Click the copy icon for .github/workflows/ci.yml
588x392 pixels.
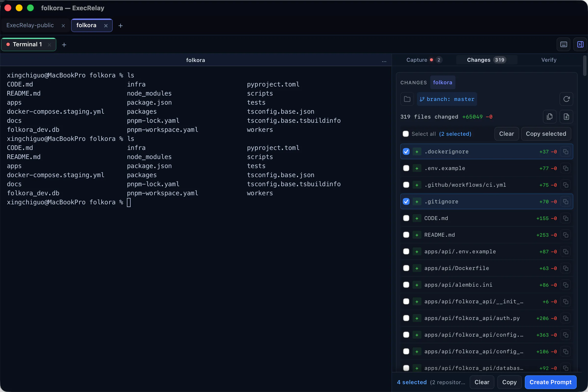point(565,185)
